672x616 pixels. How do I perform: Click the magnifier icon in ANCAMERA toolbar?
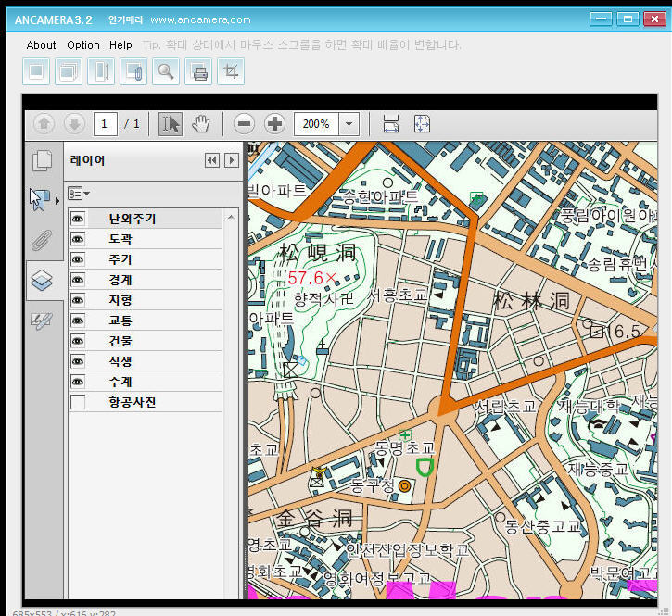point(166,71)
